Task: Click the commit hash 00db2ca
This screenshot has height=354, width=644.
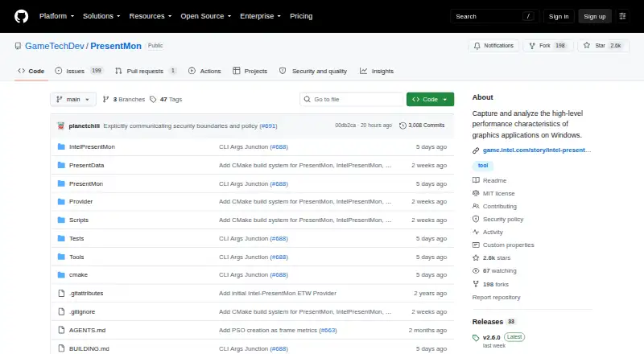Action: [x=345, y=126]
